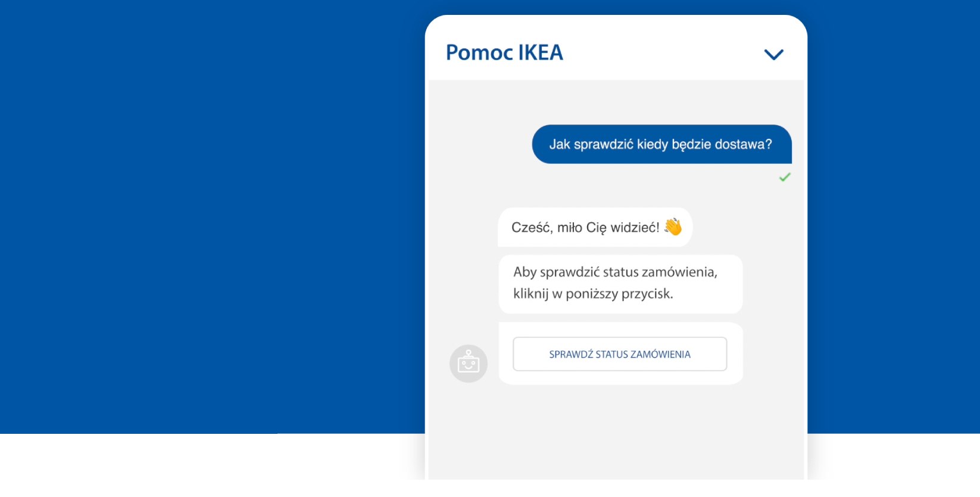Viewport: 980px width, 497px height.
Task: Click the waving hand emoji
Action: point(673,226)
